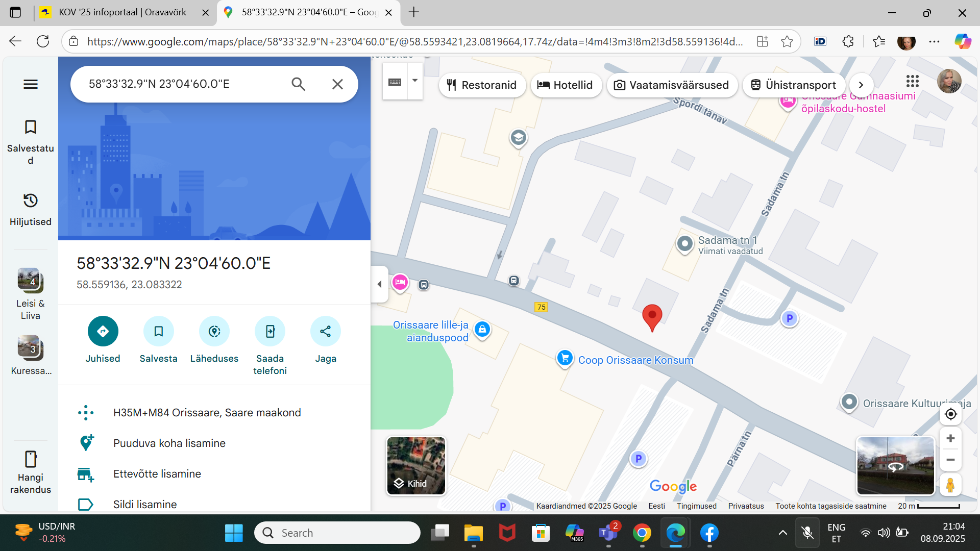Select the Restoranid filter chip

point(482,85)
